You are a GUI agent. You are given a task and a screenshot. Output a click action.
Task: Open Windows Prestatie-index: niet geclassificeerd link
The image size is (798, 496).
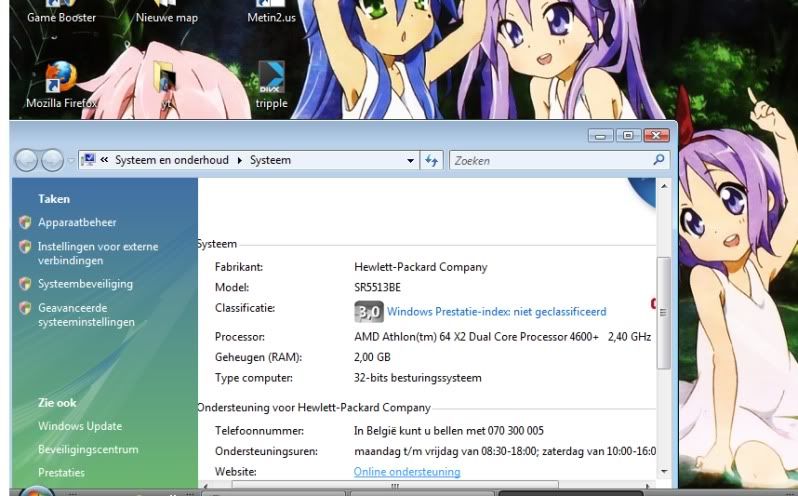click(496, 311)
